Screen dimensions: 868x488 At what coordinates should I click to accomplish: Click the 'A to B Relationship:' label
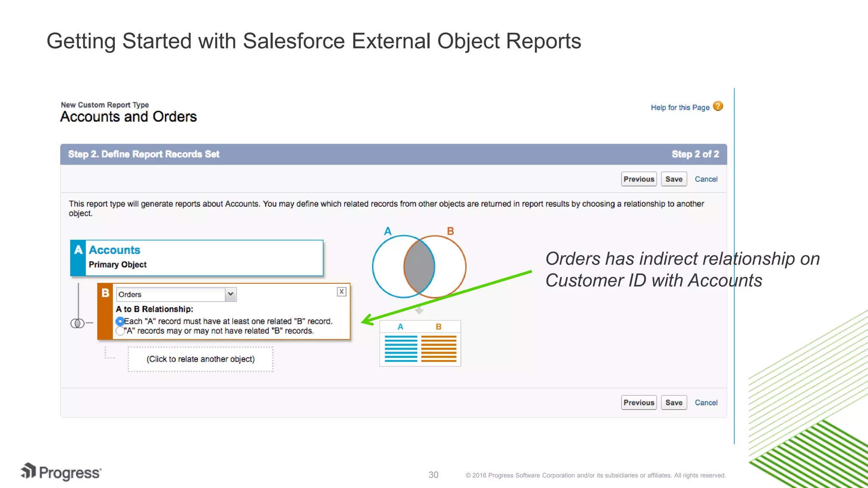[x=154, y=309]
